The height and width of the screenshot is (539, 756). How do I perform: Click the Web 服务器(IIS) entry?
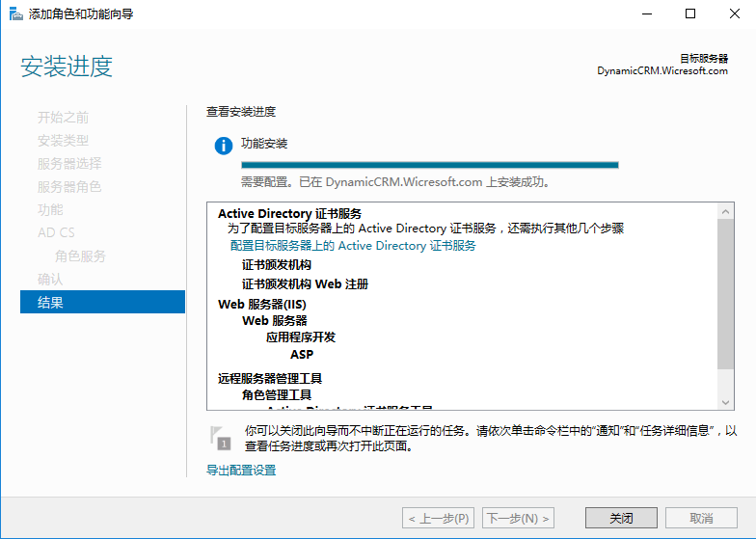coord(262,305)
